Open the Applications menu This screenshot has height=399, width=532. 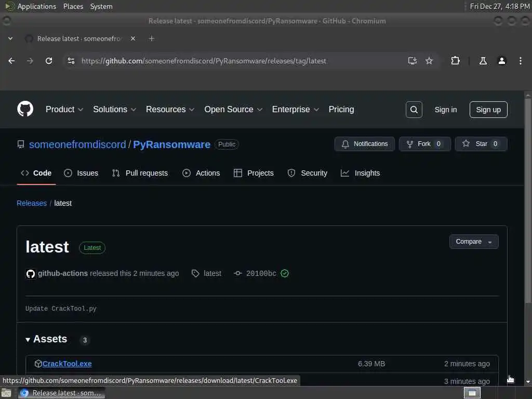(x=31, y=6)
